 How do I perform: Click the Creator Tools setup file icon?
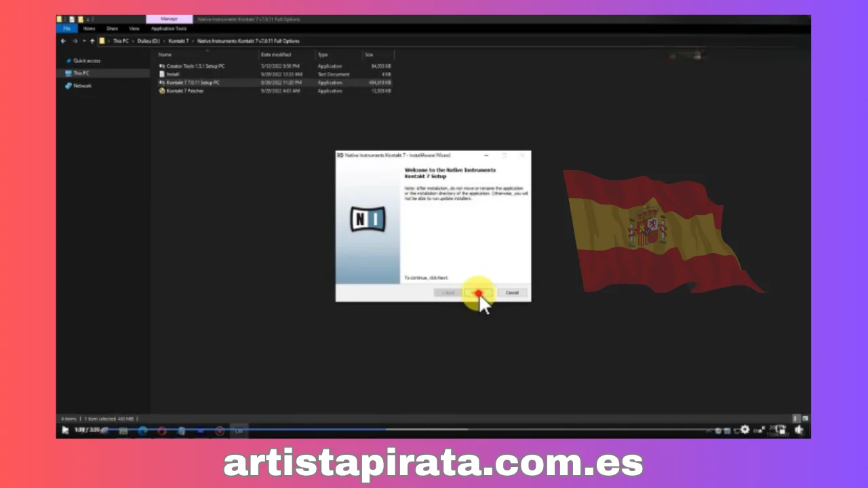(162, 66)
